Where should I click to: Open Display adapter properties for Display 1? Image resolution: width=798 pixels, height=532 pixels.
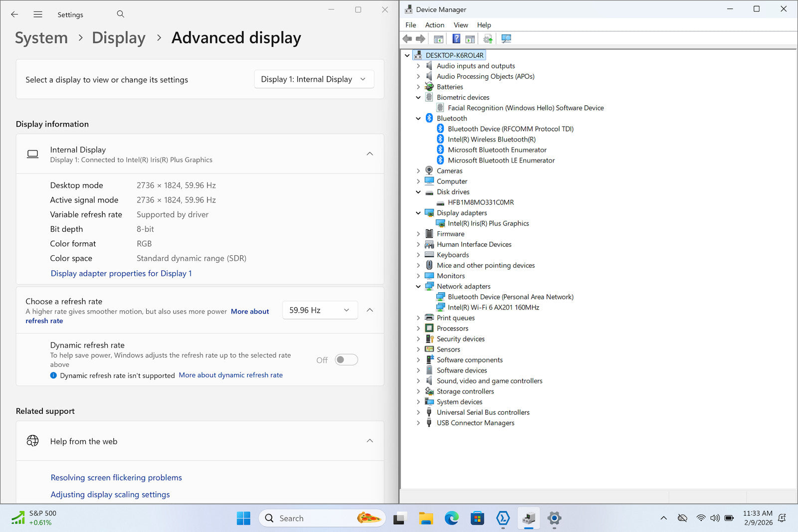121,273
